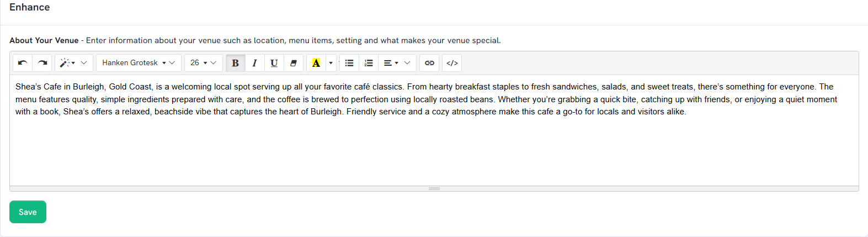Insert a hyperlink with link icon
Viewport: 868px width, 237px height.
(x=429, y=63)
